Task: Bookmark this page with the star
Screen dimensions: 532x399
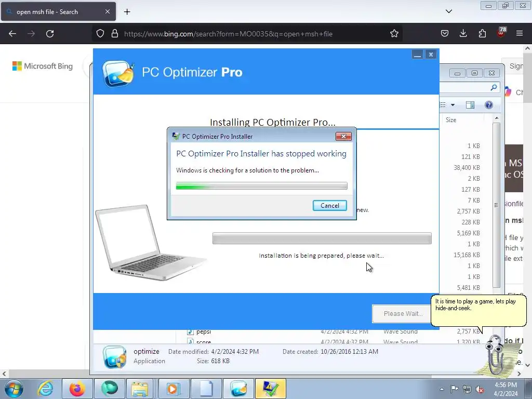Action: [x=394, y=34]
